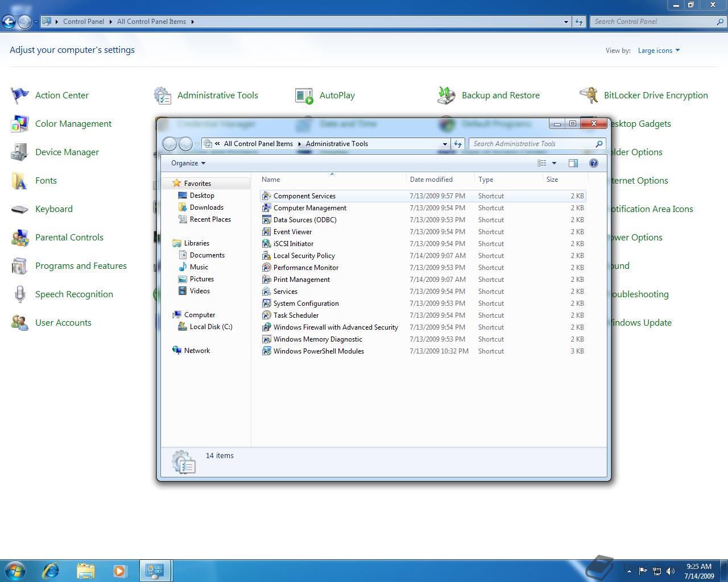
Task: Expand the View by Large icons dropdown
Action: click(659, 51)
